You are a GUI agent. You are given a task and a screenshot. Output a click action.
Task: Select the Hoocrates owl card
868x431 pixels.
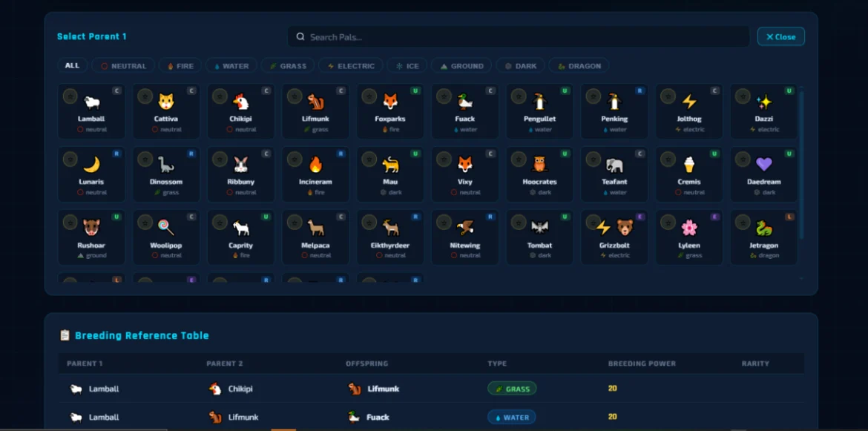540,174
